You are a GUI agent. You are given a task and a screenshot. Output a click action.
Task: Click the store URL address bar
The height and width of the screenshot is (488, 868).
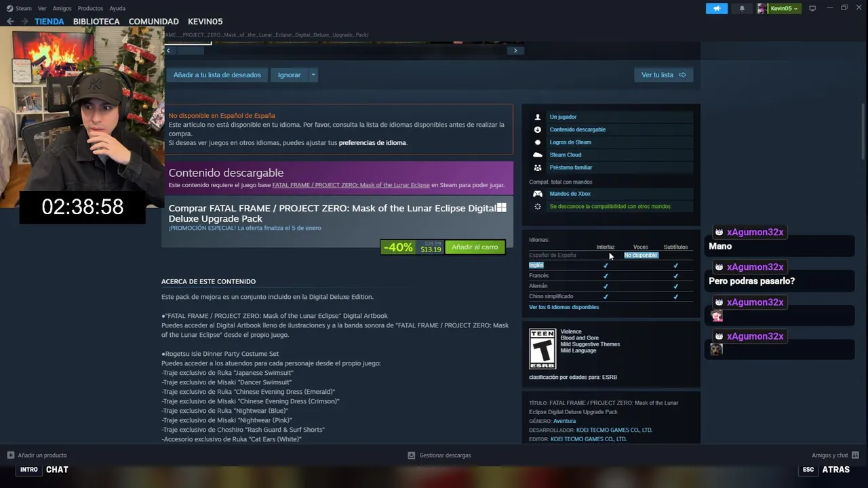point(268,35)
